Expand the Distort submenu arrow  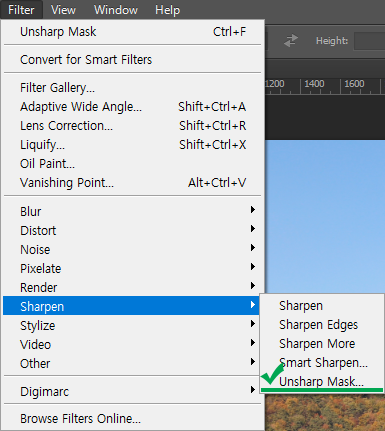coord(253,229)
